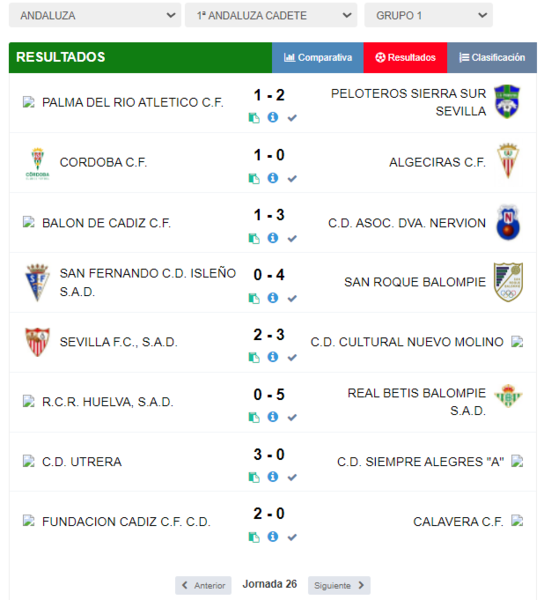Click checkmark under San Fernando 0-4 result

pos(292,298)
